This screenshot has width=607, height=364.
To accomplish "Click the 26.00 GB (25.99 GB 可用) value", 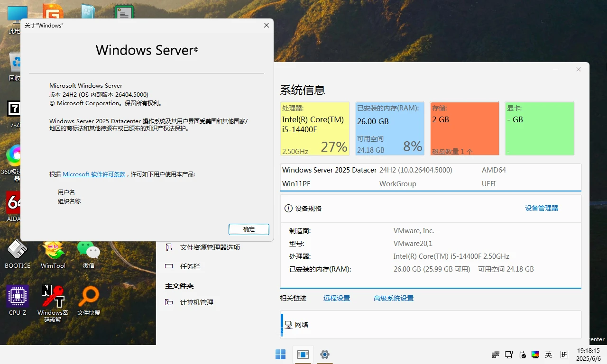I will click(432, 269).
